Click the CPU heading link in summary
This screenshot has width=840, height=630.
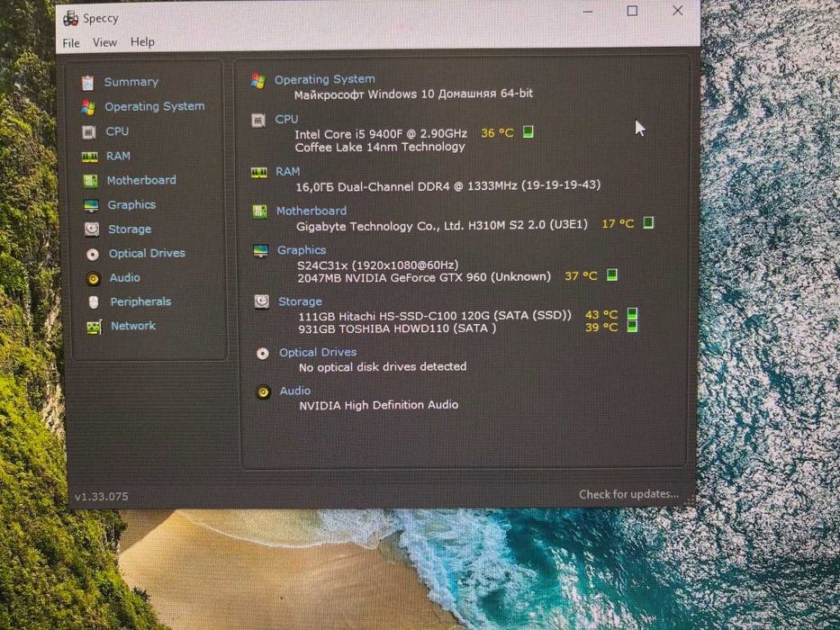(286, 119)
